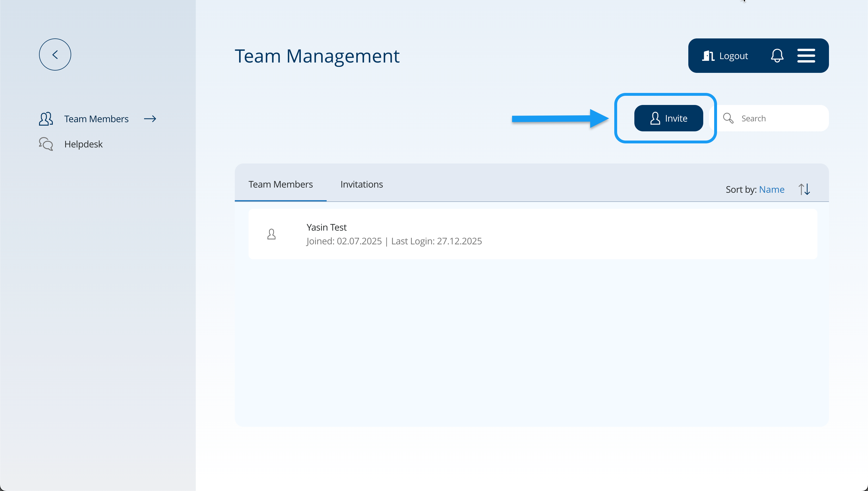This screenshot has width=868, height=491.
Task: Open the Sort by Name dropdown
Action: pos(772,190)
